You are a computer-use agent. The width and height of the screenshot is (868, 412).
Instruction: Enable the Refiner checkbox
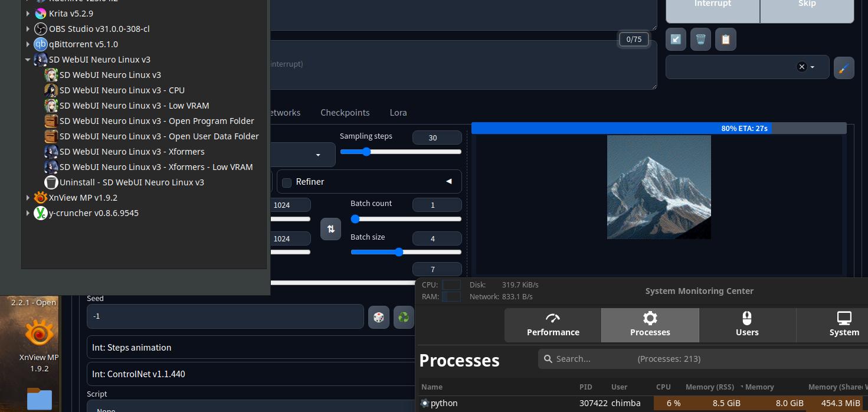click(287, 182)
